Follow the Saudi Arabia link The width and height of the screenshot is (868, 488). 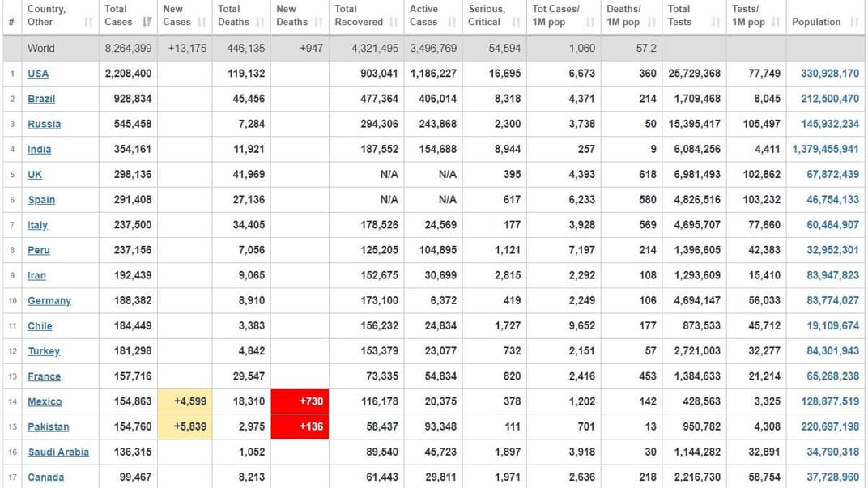(x=58, y=452)
